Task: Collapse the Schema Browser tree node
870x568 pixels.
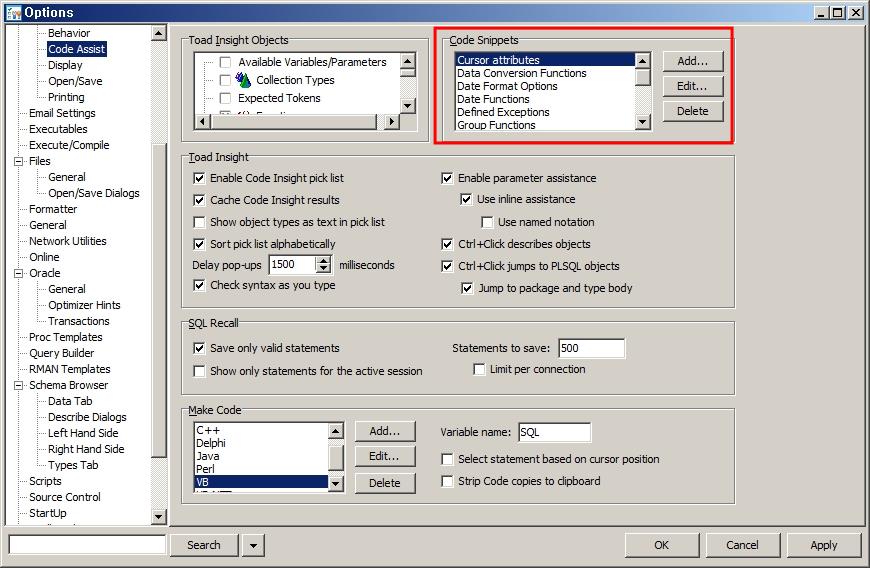Action: 19,385
